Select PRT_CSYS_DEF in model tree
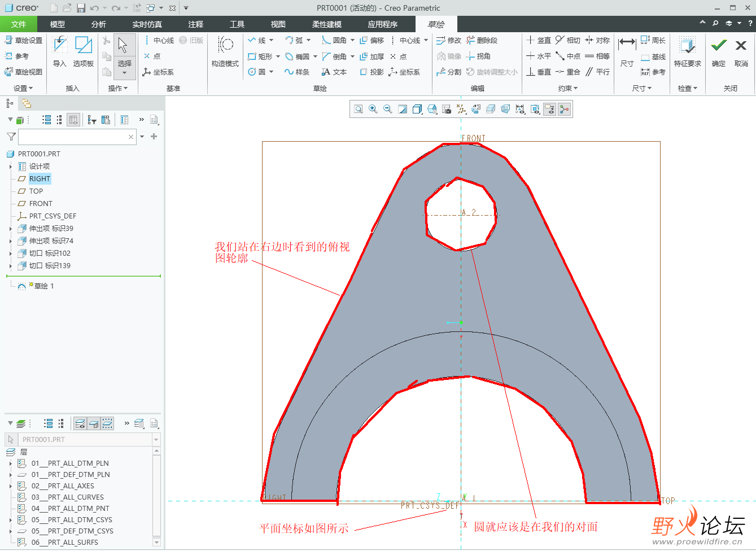The image size is (756, 551). (53, 216)
